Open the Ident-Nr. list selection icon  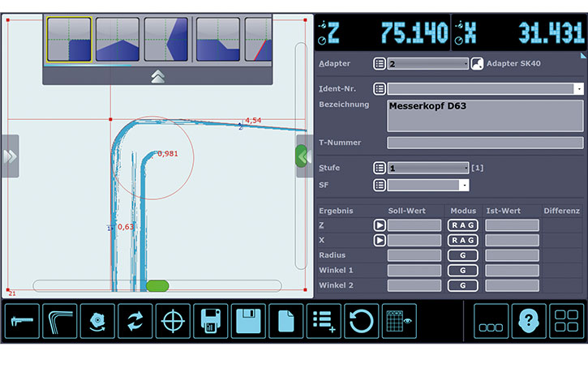coord(380,89)
